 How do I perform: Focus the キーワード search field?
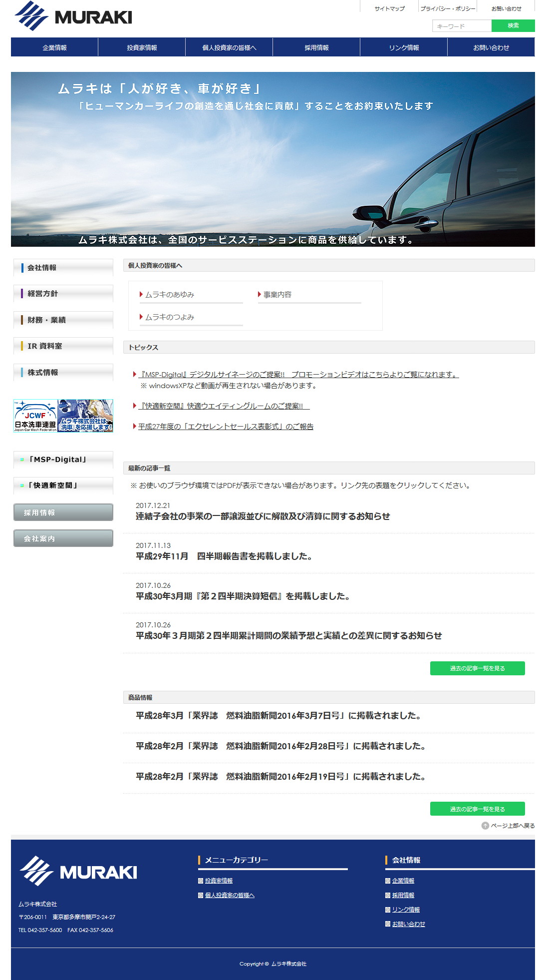pos(462,26)
